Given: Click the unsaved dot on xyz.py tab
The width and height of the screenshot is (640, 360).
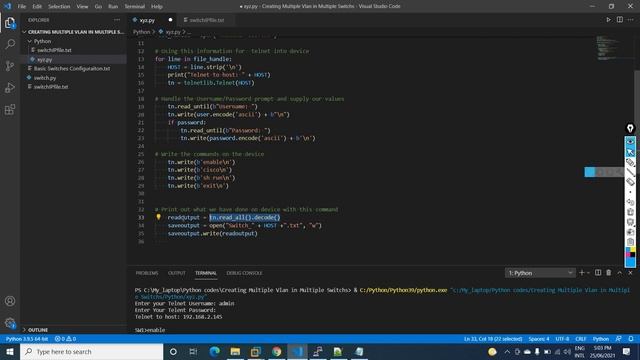Looking at the screenshot, I should click(170, 20).
